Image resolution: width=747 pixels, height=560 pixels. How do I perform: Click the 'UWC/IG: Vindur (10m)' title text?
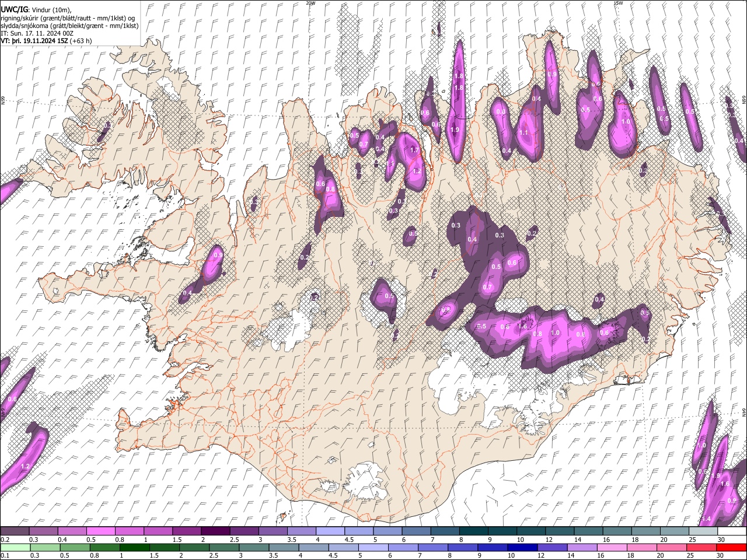click(x=36, y=9)
